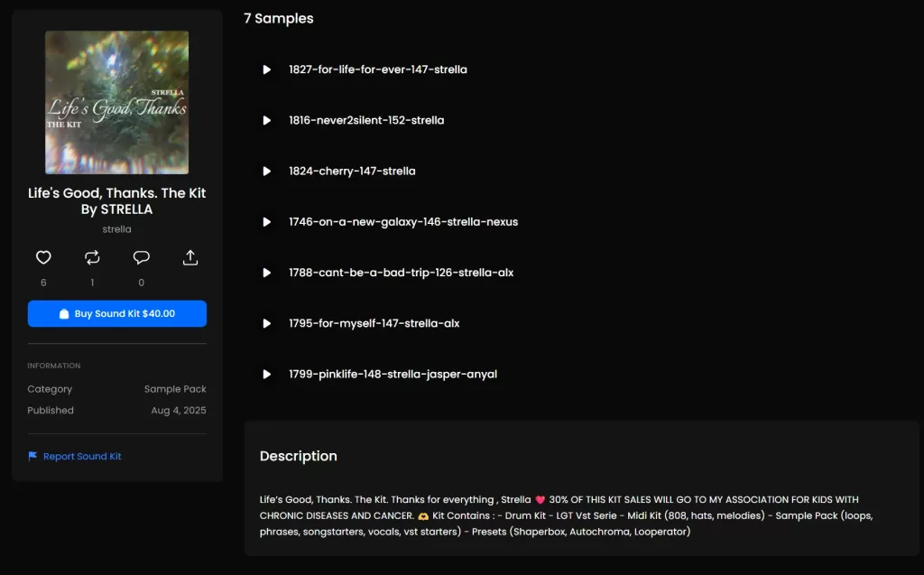Click the flag icon beside Report Sound Kit
Viewport: 924px width, 575px height.
pos(32,457)
